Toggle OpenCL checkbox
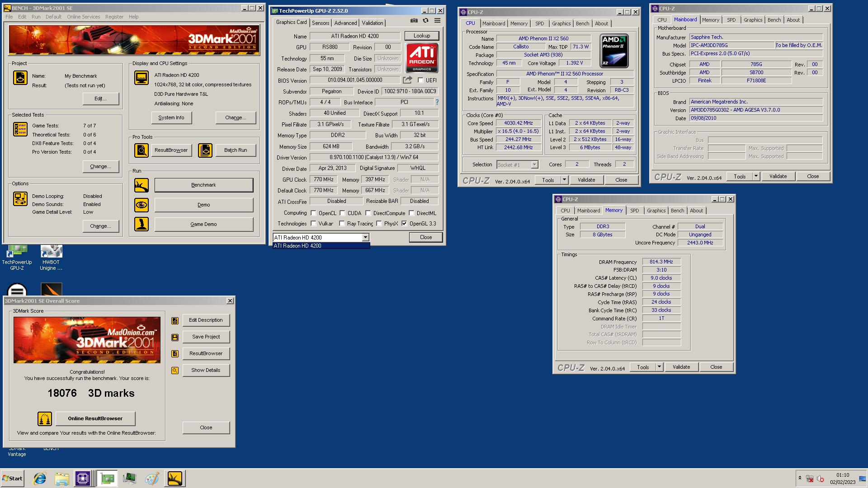The height and width of the screenshot is (488, 868). pos(313,213)
